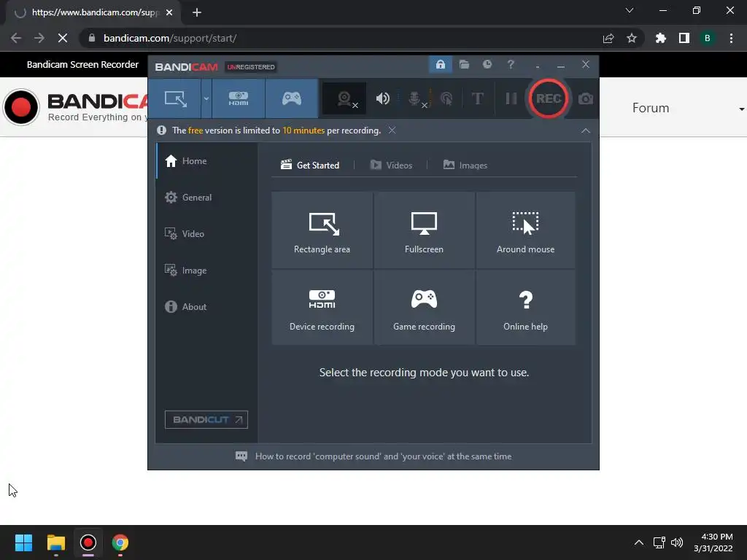The image size is (747, 560).
Task: Bookmark this page with the star icon
Action: [631, 38]
